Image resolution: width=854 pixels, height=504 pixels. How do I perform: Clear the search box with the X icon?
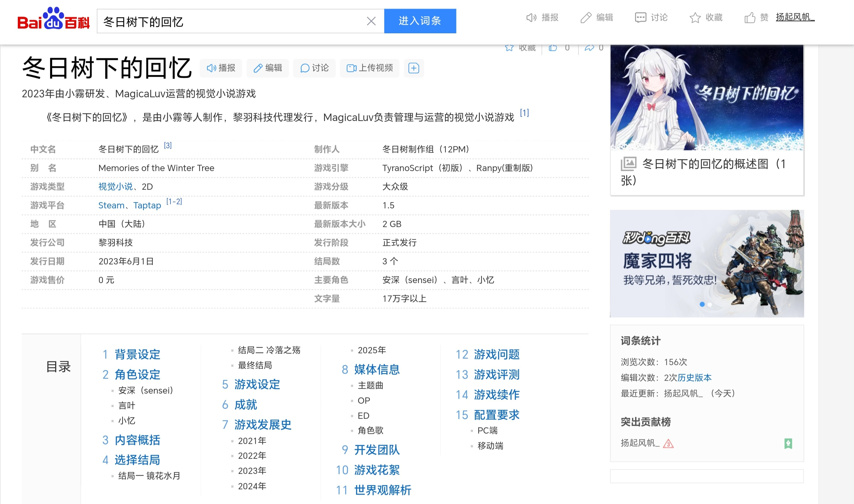click(x=371, y=21)
